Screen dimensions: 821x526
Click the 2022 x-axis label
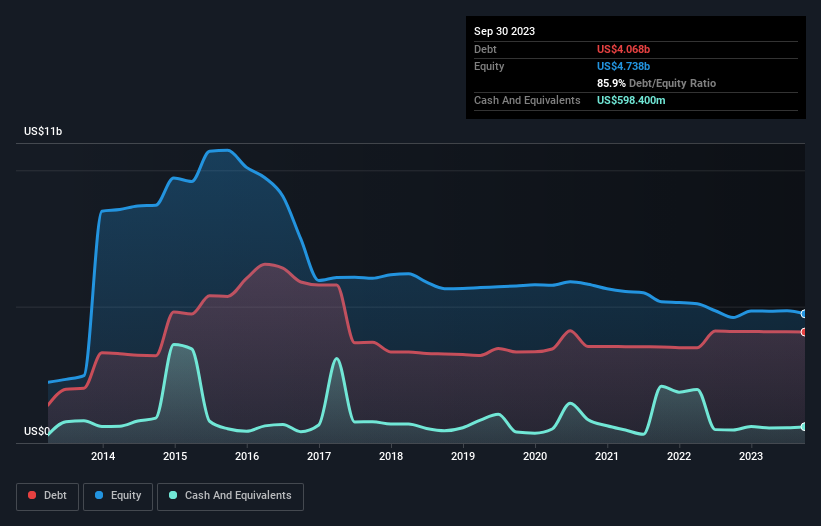click(x=679, y=456)
